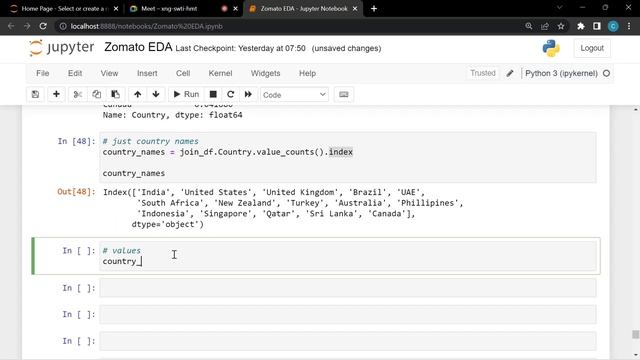Viewport: 640px width, 360px height.
Task: Copy selected cells using the toolbar icon
Action: point(96,94)
